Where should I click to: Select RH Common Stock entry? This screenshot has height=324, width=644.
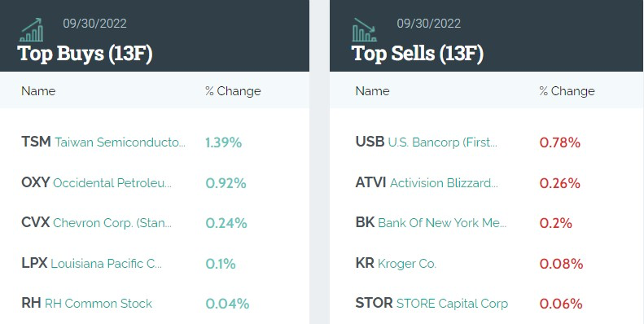86,304
